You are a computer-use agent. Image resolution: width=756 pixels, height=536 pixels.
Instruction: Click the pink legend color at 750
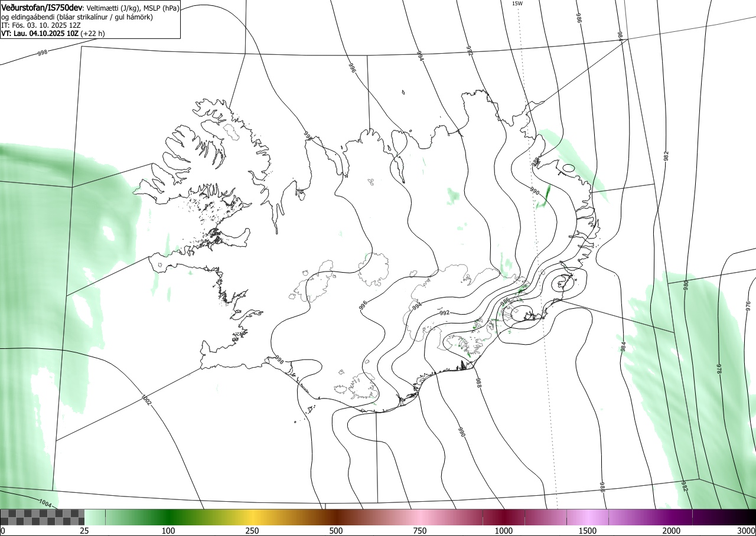(420, 517)
